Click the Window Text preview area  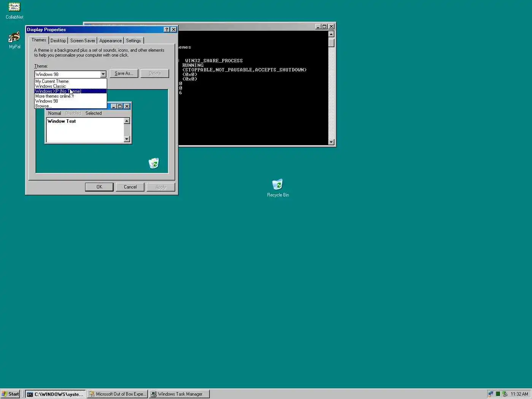click(85, 130)
